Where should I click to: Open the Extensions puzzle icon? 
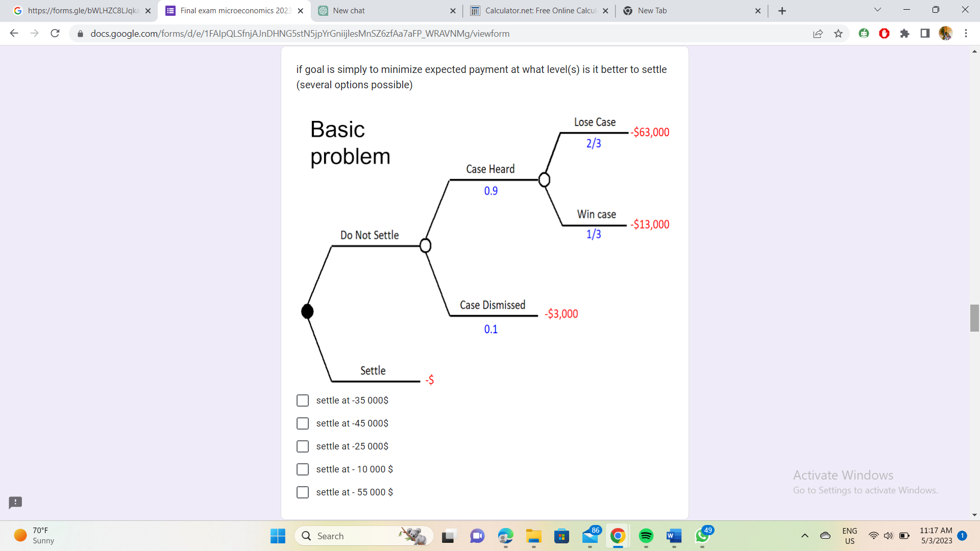904,34
